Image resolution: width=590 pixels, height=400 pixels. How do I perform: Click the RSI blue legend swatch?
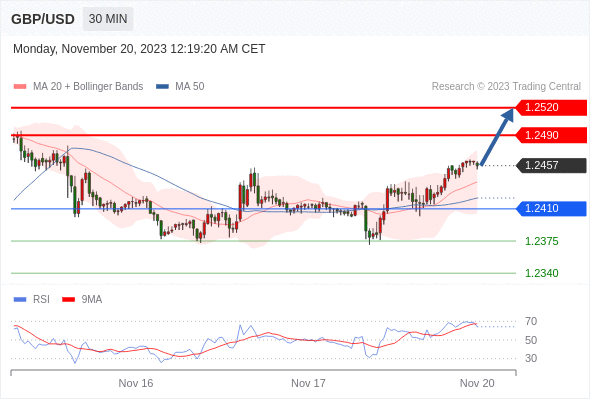[x=20, y=300]
